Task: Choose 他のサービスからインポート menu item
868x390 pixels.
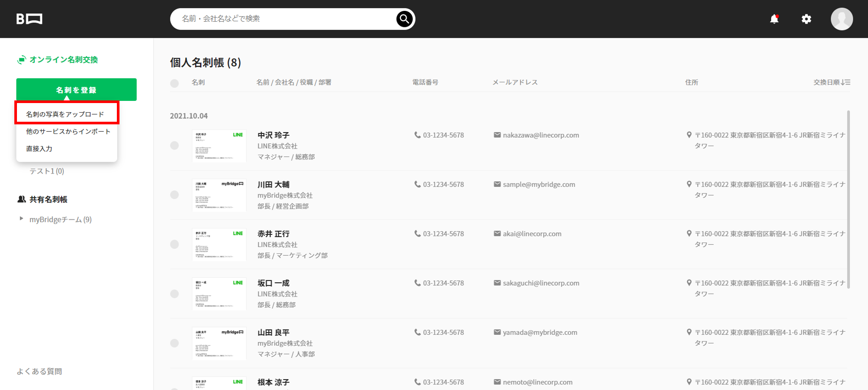Action: [x=68, y=131]
